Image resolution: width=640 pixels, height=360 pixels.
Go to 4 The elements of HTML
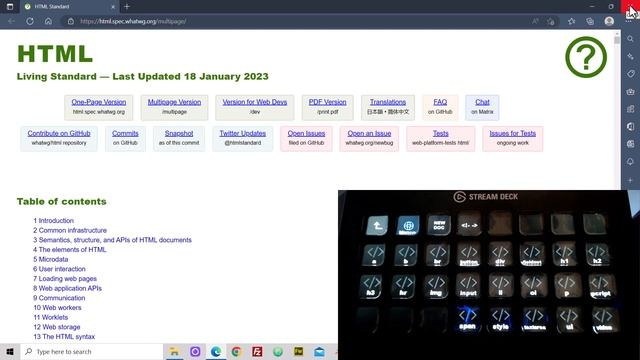click(x=69, y=249)
